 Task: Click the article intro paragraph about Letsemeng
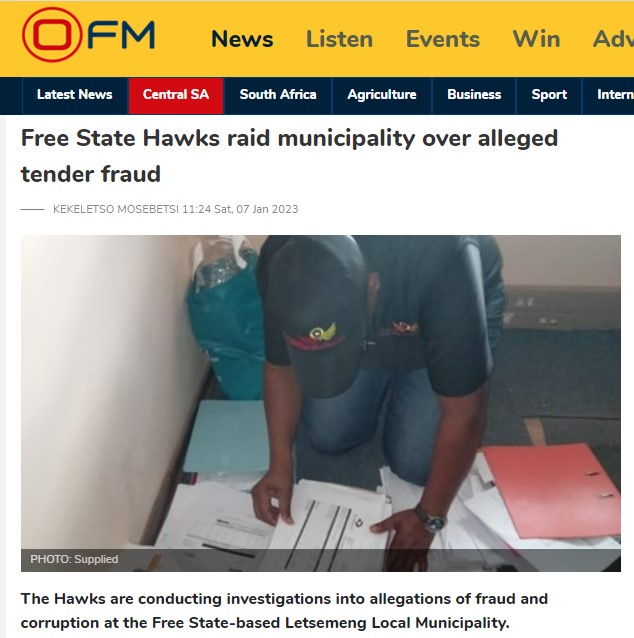tap(284, 611)
